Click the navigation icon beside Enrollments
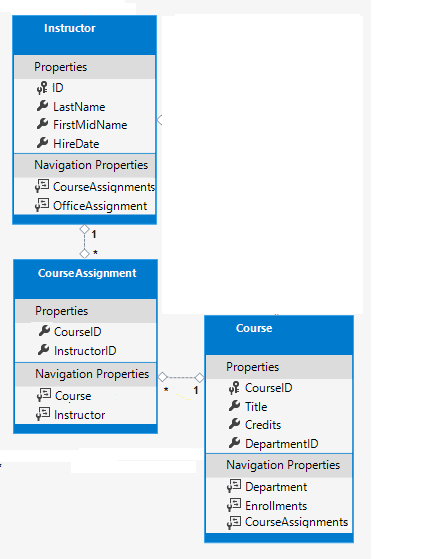Viewport: 423px width, 559px height. (x=234, y=505)
